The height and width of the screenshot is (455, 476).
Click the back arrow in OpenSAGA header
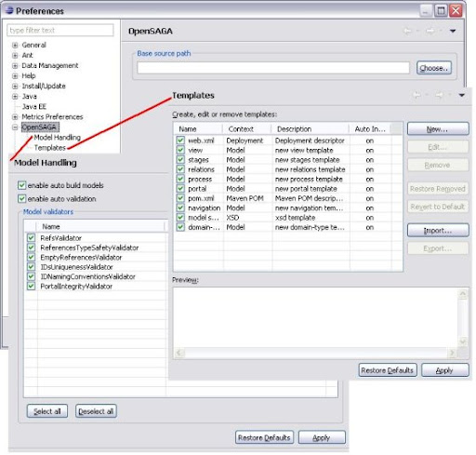point(408,31)
